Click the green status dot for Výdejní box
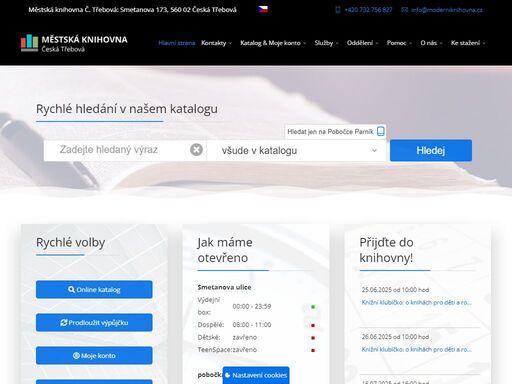This screenshot has width=512, height=384. (313, 307)
